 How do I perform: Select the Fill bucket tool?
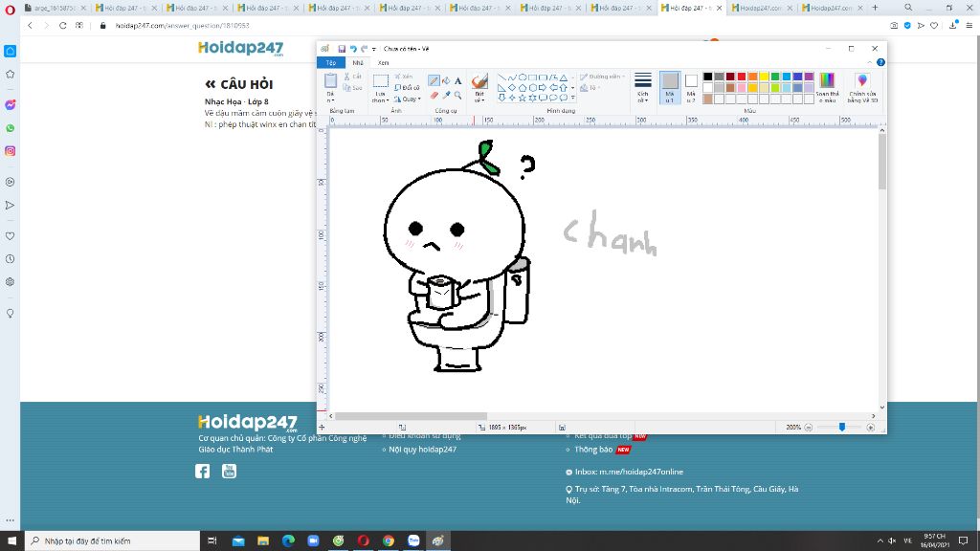(x=446, y=81)
